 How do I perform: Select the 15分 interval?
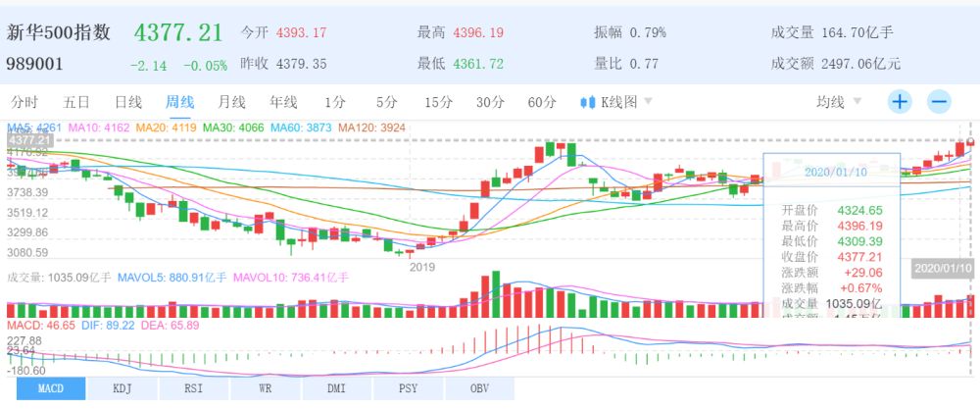coord(438,102)
